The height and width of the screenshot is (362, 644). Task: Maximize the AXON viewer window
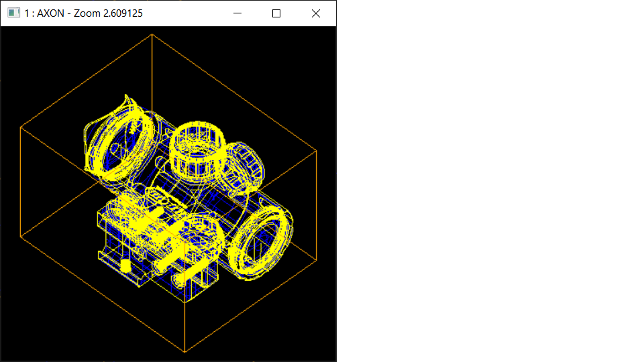(276, 13)
